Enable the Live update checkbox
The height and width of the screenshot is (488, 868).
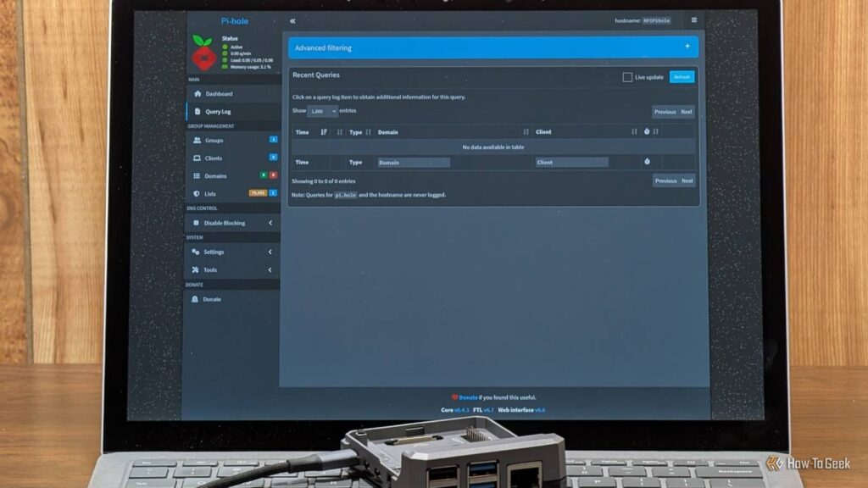627,77
